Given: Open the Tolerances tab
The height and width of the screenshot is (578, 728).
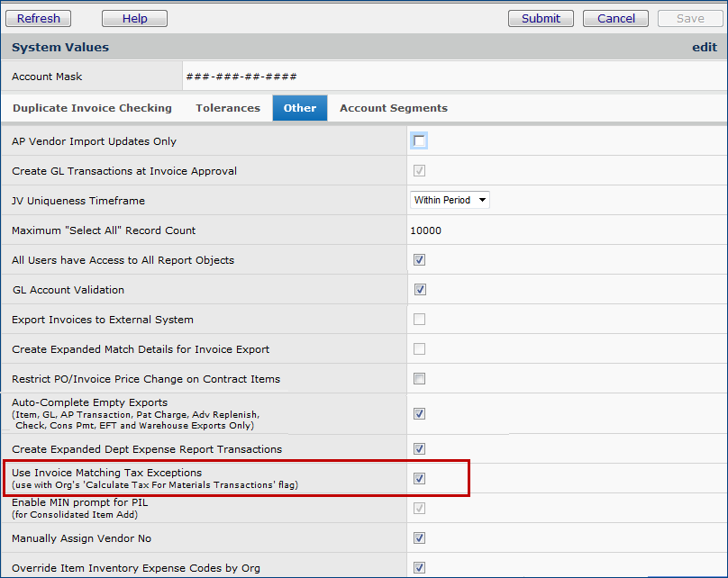Looking at the screenshot, I should tap(228, 108).
